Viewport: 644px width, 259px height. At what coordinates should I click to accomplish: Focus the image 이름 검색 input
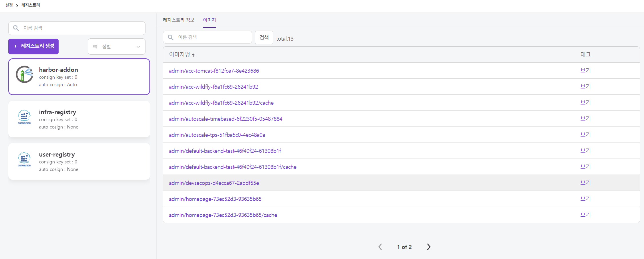click(x=208, y=37)
